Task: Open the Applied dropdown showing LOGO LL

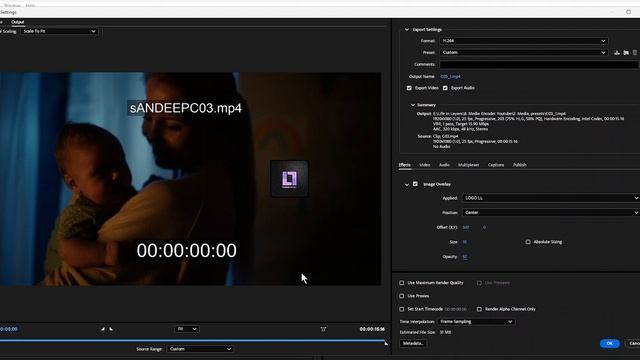Action: point(551,198)
